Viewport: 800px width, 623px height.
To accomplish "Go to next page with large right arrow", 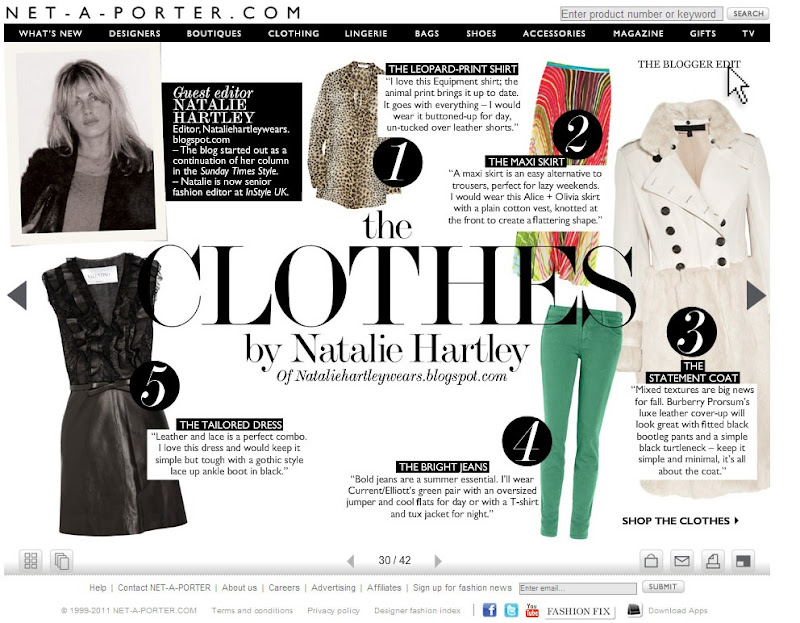I will pos(756,295).
